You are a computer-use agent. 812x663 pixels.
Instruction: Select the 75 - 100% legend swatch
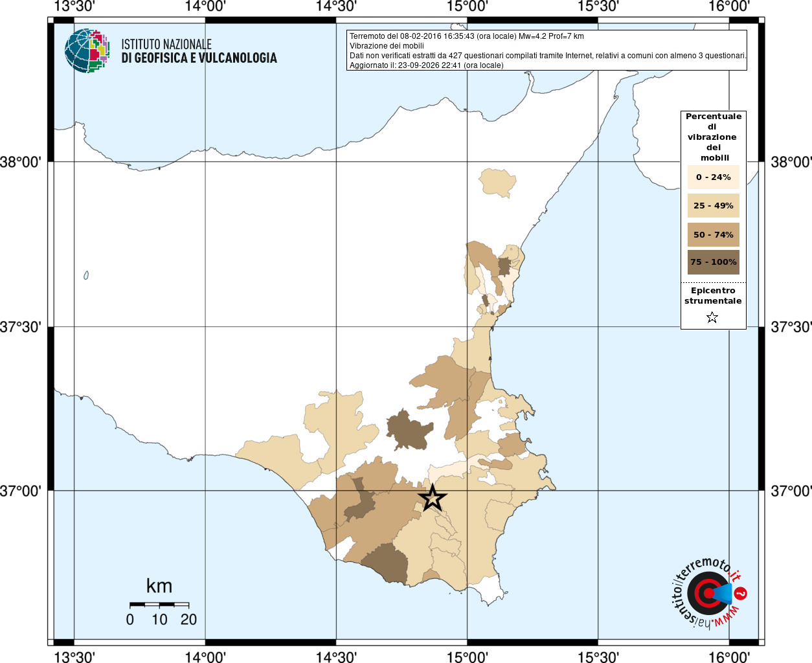(x=714, y=262)
